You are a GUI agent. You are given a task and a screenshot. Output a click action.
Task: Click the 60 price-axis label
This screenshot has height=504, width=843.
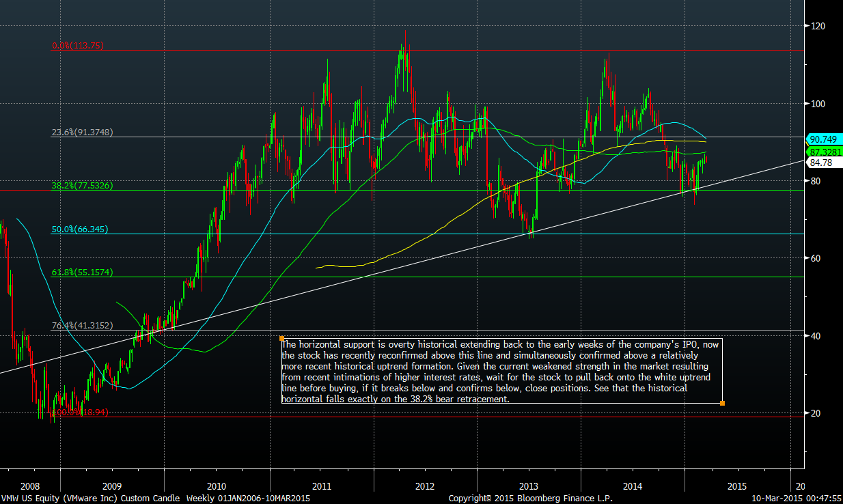point(816,258)
